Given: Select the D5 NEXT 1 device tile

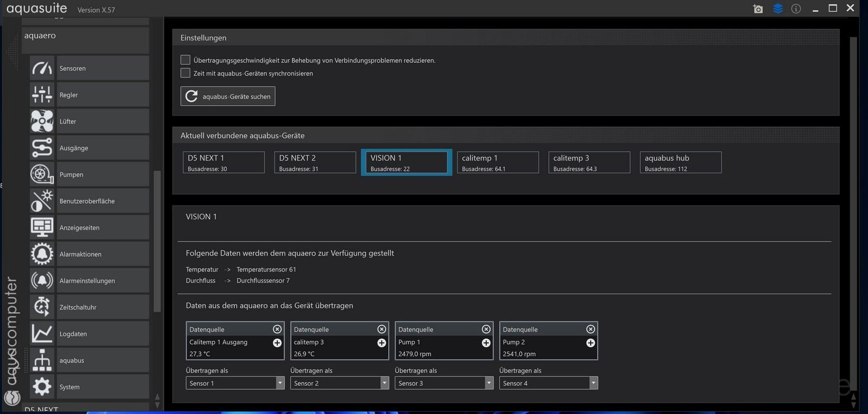Looking at the screenshot, I should [224, 163].
